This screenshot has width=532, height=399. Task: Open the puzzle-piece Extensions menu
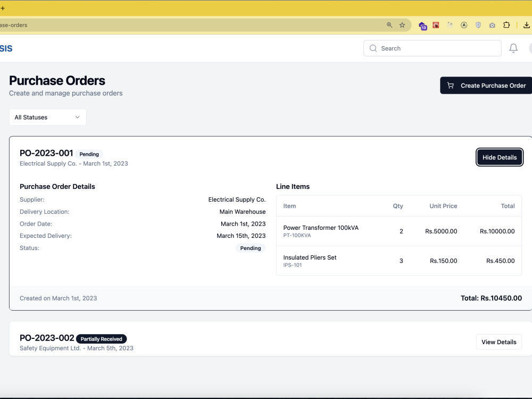click(x=506, y=25)
